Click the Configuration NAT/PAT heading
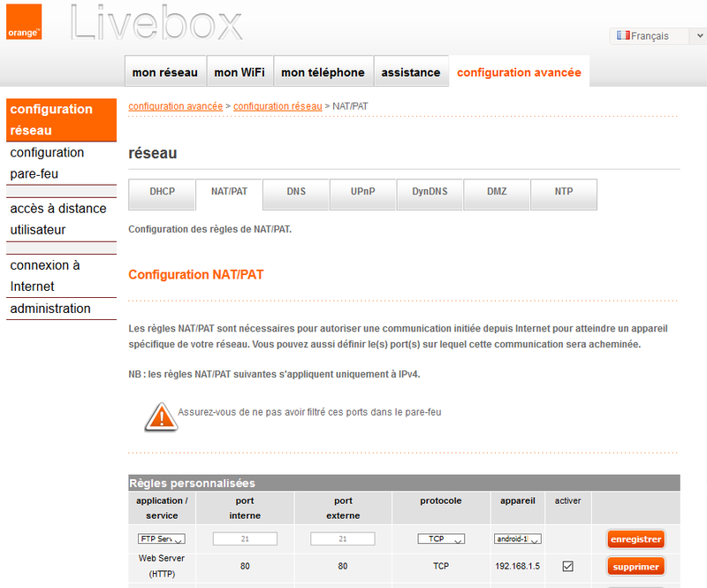The width and height of the screenshot is (707, 588). tap(195, 274)
